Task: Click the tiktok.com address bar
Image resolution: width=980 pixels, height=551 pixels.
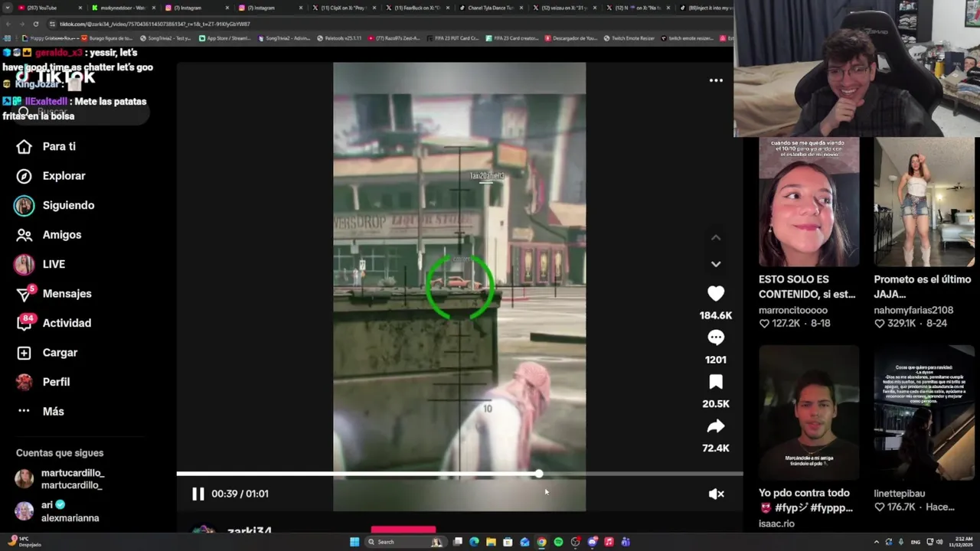Action: (383, 24)
